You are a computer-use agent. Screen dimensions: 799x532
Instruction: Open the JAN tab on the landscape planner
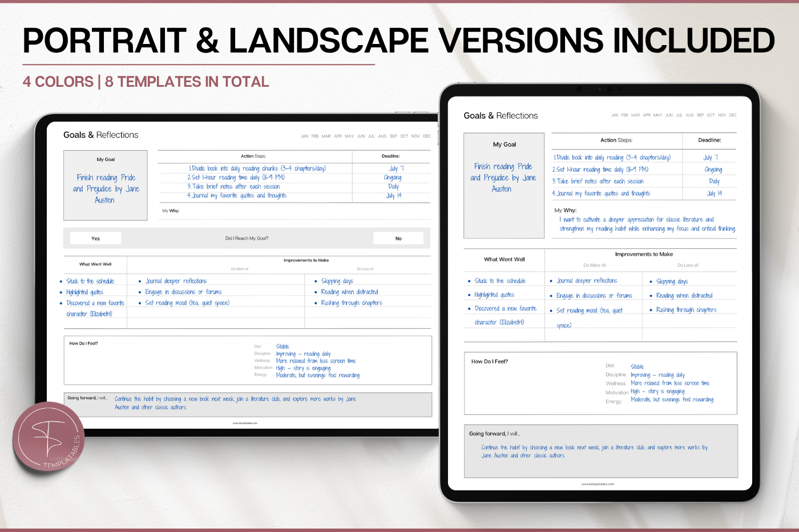(305, 136)
